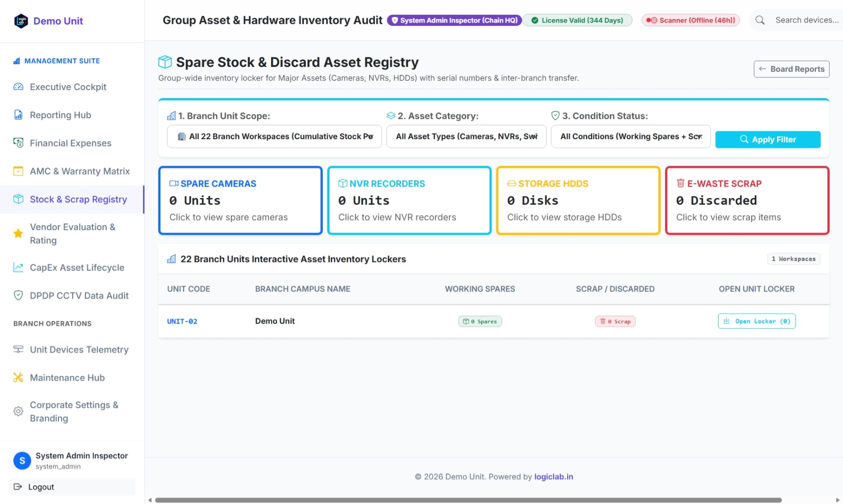This screenshot has width=843, height=504.
Task: Click the Unit Devices Telemetry icon
Action: 18,350
